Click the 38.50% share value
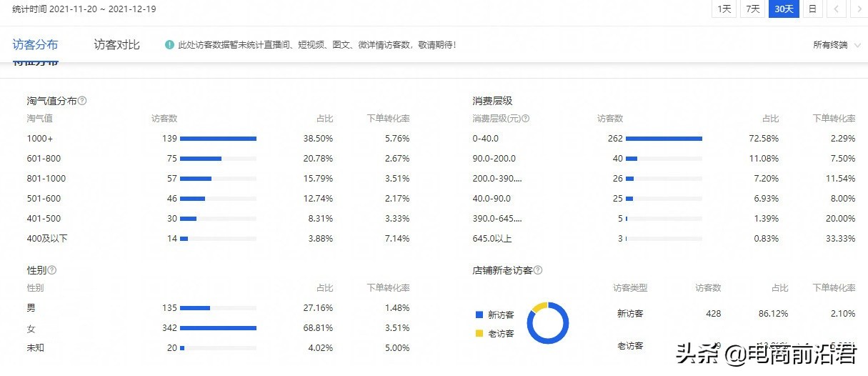 [318, 139]
